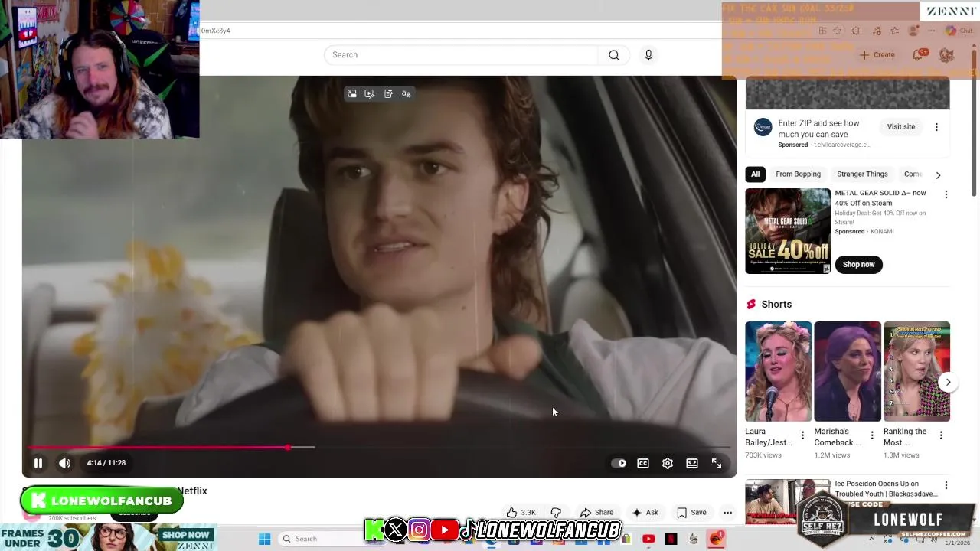This screenshot has height=551, width=980.
Task: Select the From Bopping filter chip
Action: (798, 174)
